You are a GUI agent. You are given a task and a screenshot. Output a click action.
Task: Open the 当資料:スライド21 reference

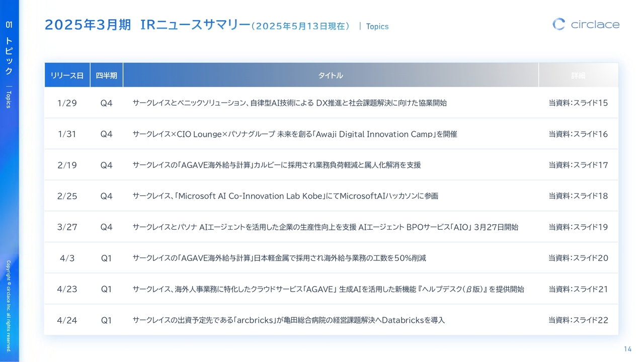pyautogui.click(x=578, y=289)
